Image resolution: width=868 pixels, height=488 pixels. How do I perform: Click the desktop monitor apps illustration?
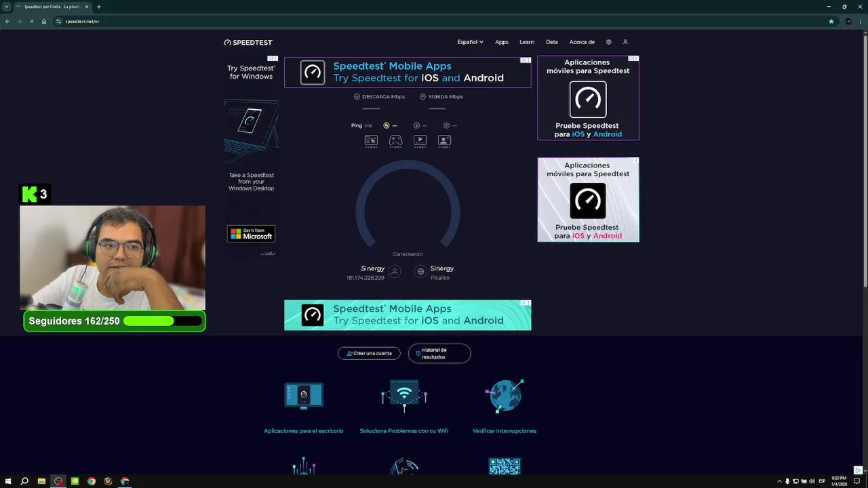click(x=303, y=396)
